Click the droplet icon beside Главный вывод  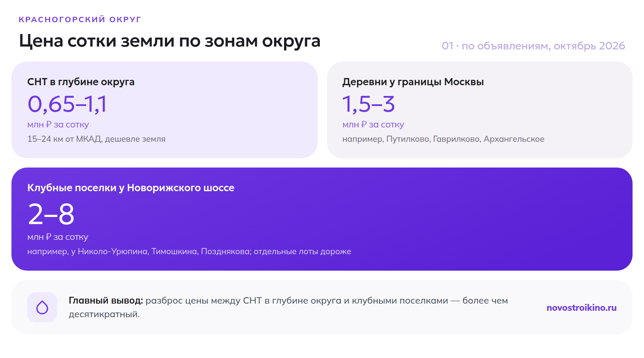42,307
